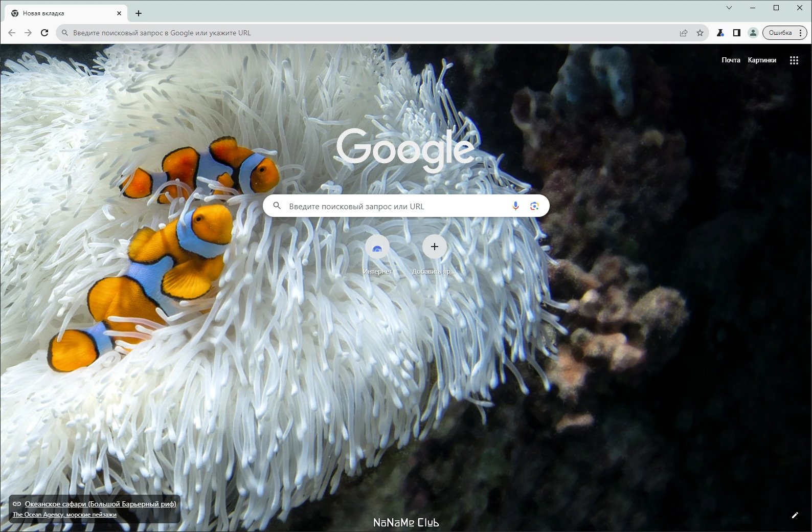This screenshot has width=812, height=532.
Task: Click the share page icon in address bar
Action: [x=684, y=33]
